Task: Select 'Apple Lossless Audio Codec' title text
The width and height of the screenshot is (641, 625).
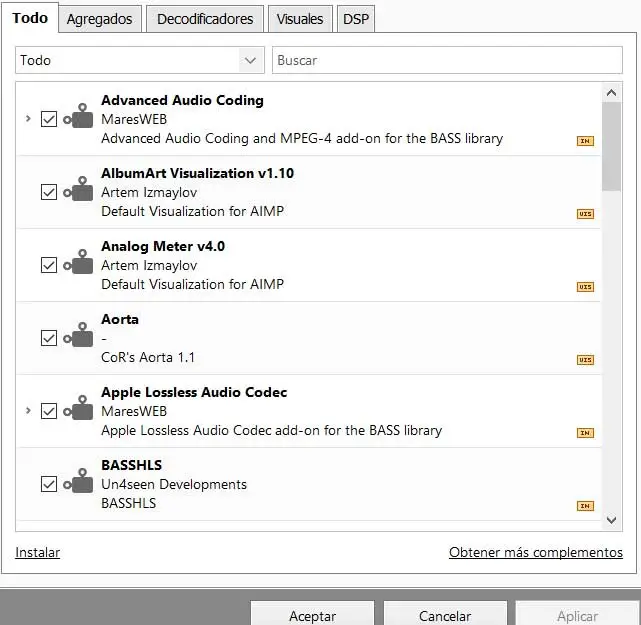Action: pyautogui.click(x=194, y=392)
